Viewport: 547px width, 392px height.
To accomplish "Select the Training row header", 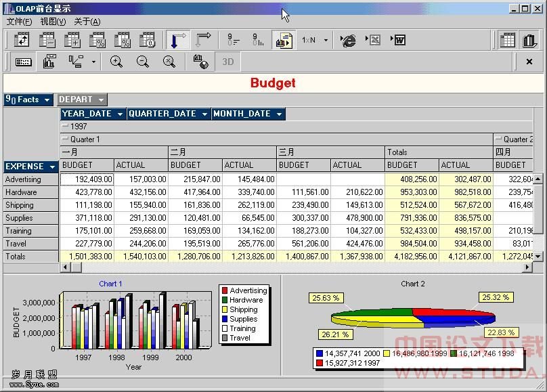I will tap(30, 231).
